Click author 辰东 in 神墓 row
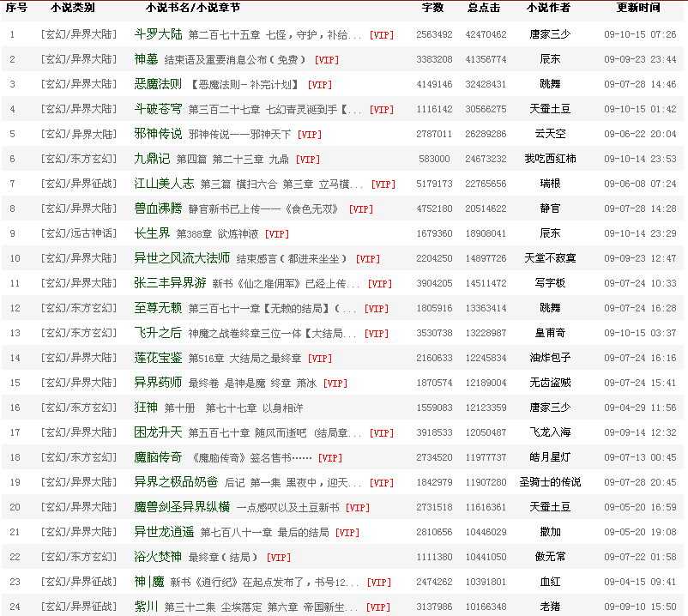This screenshot has height=616, width=688. pos(550,59)
